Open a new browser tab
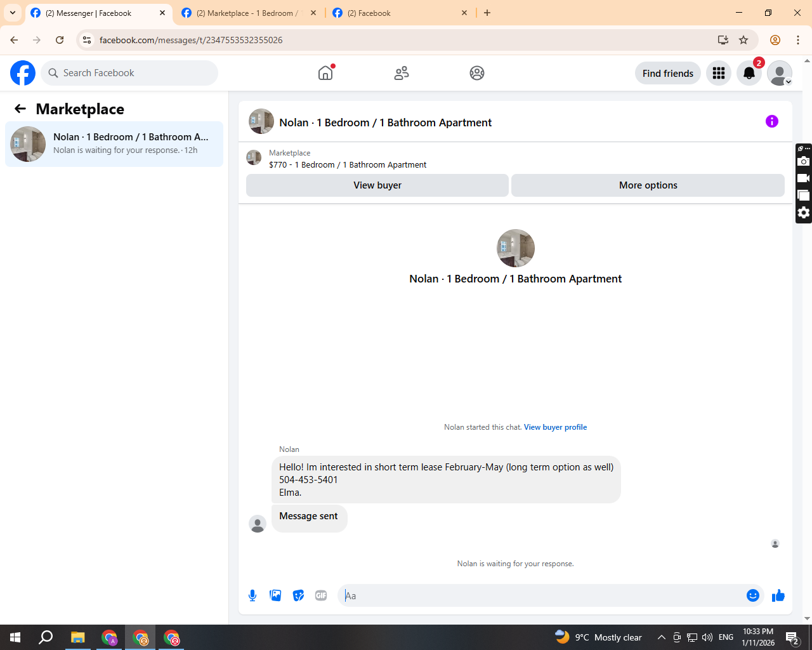The width and height of the screenshot is (812, 650). coord(487,13)
